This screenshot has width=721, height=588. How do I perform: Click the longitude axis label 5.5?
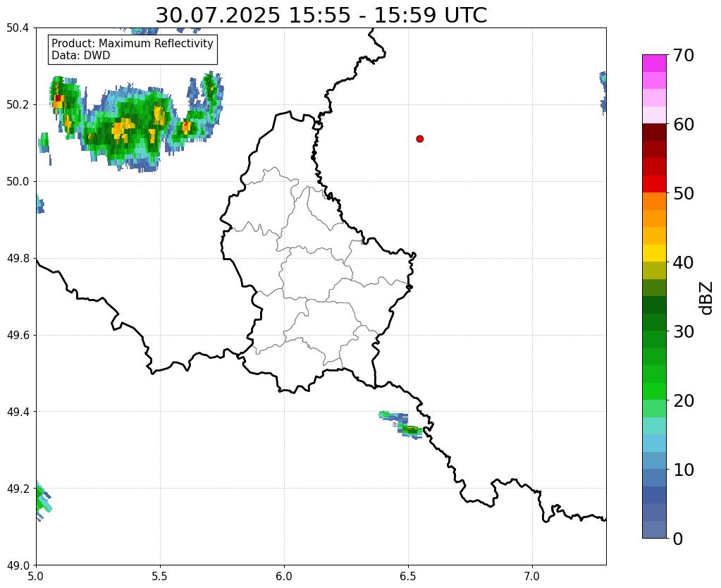160,576
